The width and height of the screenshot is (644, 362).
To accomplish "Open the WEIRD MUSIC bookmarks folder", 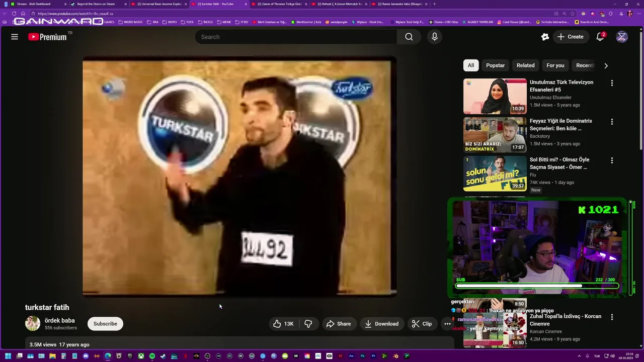I will click(x=130, y=22).
